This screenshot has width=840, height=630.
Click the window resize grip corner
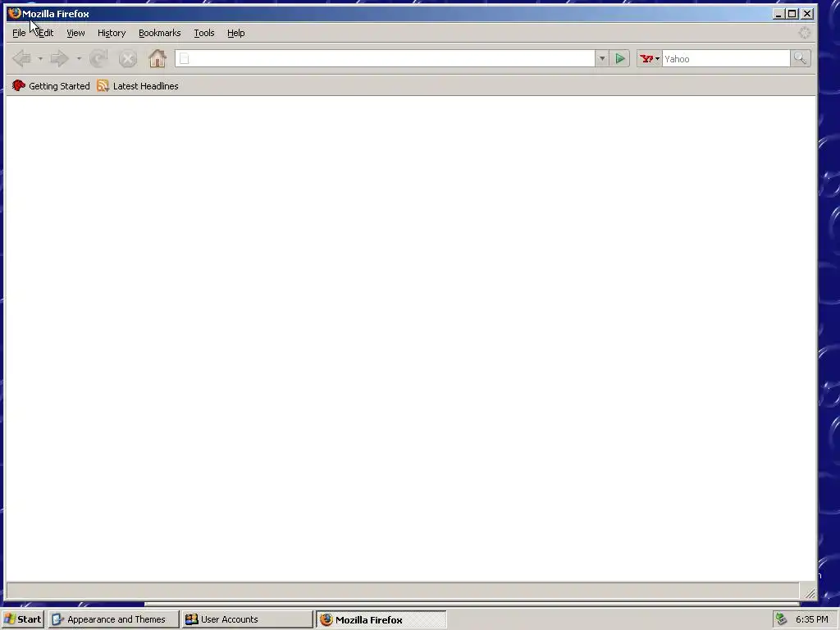click(x=810, y=594)
